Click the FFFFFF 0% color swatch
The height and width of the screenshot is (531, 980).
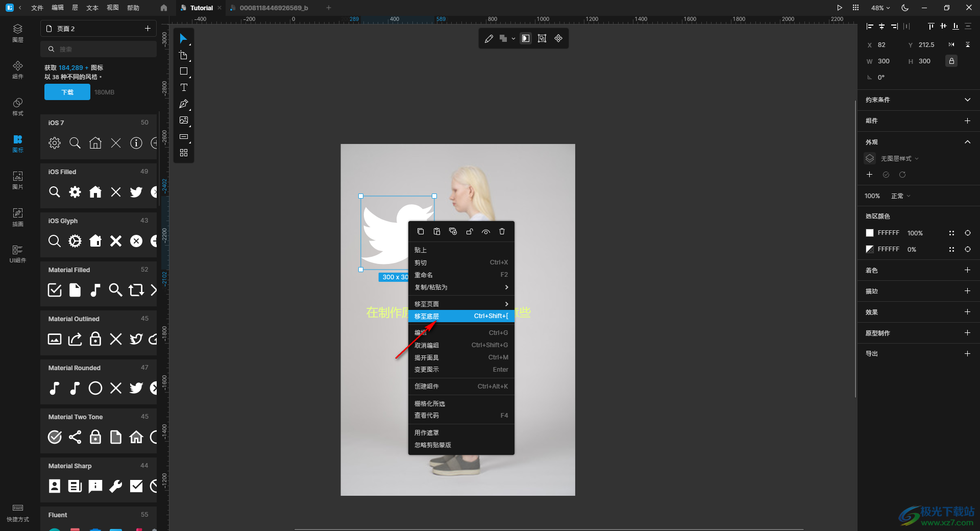click(x=870, y=250)
